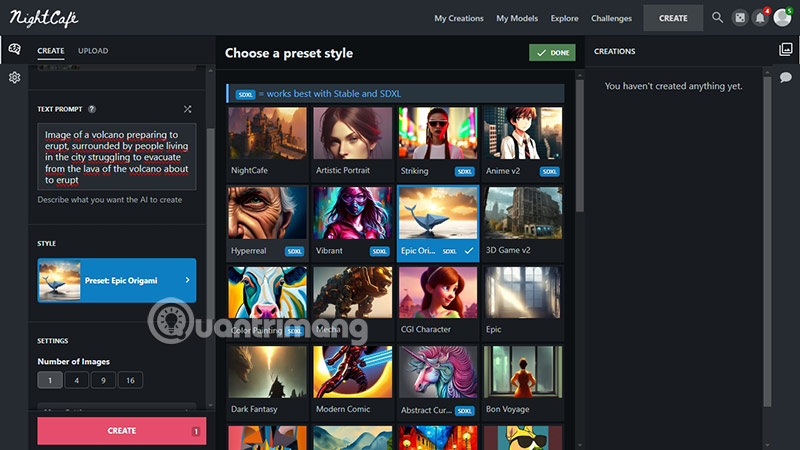The image size is (800, 450).
Task: Choose the Bon Voyage preset style
Action: (x=523, y=383)
